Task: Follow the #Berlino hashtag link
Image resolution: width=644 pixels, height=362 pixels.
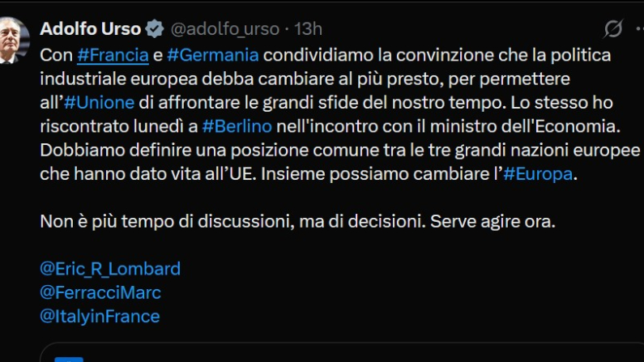Action: (237, 126)
